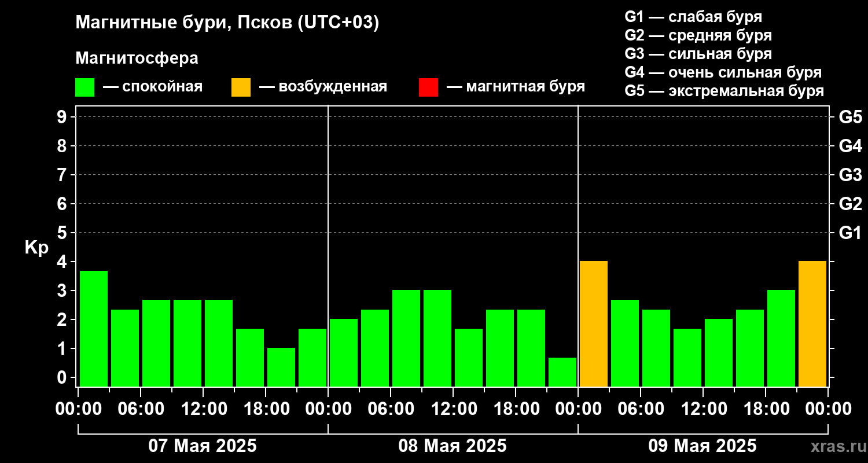Click the green bar for 09 Мая 09:00–12:00

[687, 358]
